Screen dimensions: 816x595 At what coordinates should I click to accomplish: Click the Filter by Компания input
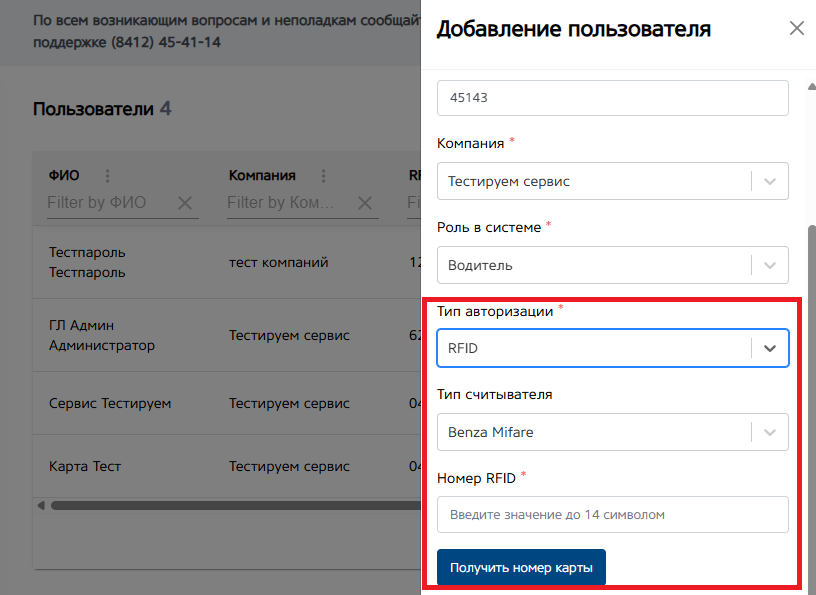290,202
